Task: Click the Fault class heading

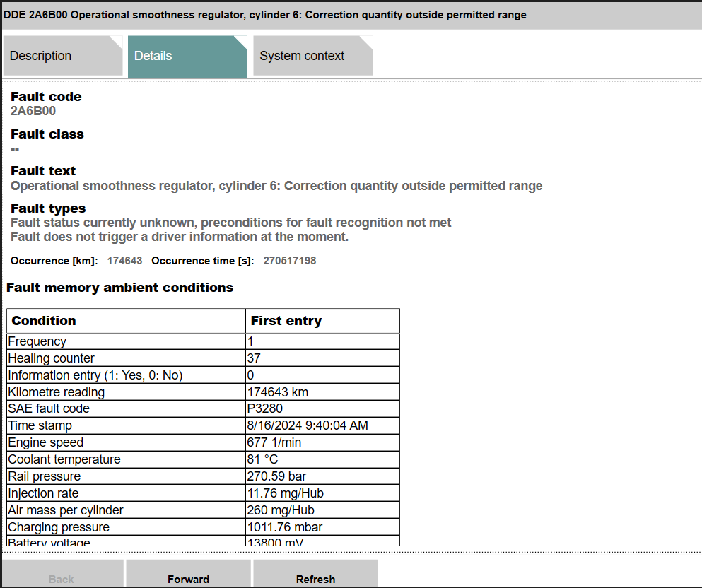Action: point(47,134)
